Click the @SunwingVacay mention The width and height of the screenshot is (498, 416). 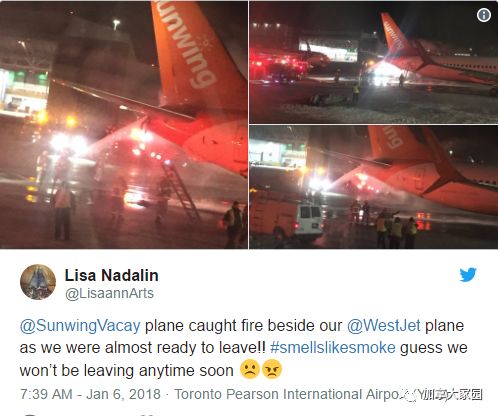click(x=80, y=326)
